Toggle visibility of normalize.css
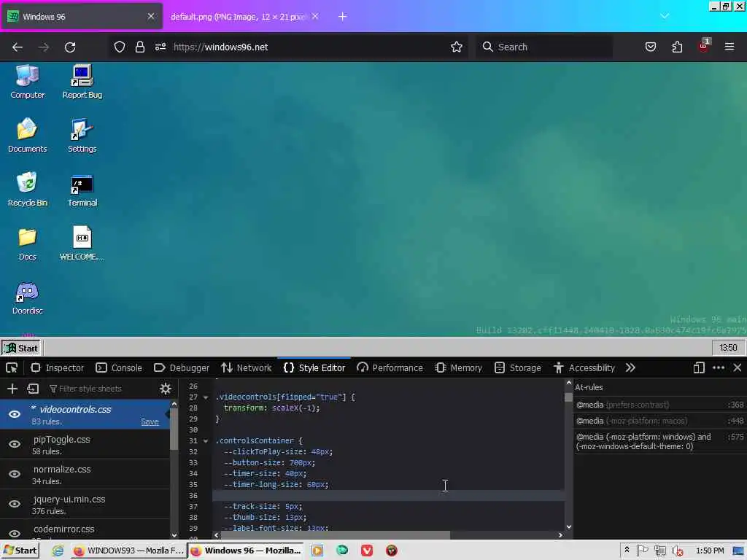The image size is (747, 560). 15,474
